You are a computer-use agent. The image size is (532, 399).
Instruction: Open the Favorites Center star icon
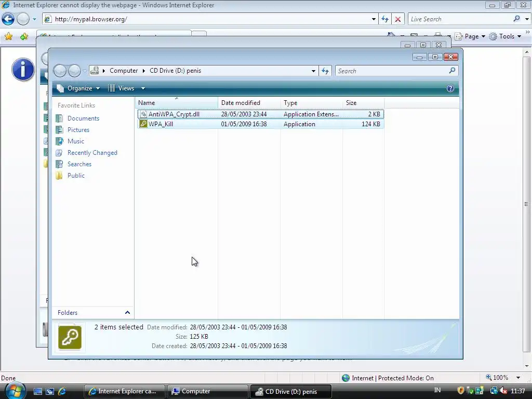tap(8, 36)
